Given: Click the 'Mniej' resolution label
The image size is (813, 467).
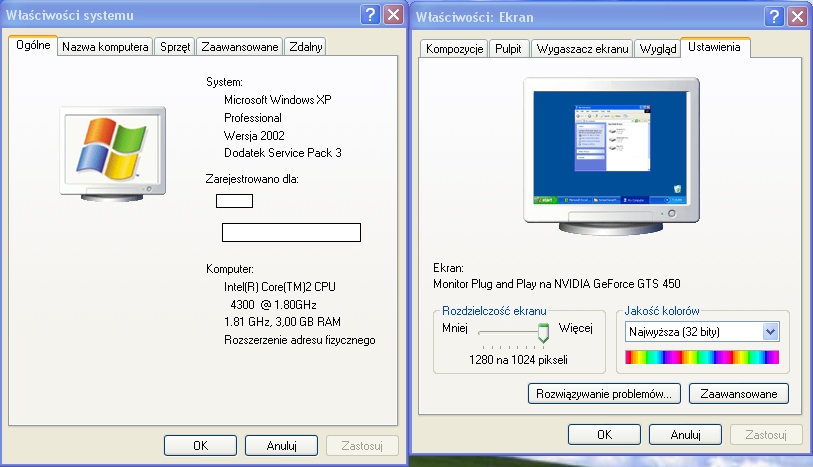Looking at the screenshot, I should click(455, 328).
